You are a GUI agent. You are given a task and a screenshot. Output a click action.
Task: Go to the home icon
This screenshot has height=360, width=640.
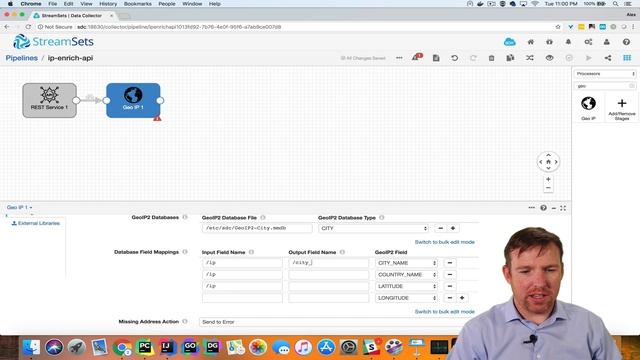pyautogui.click(x=531, y=42)
